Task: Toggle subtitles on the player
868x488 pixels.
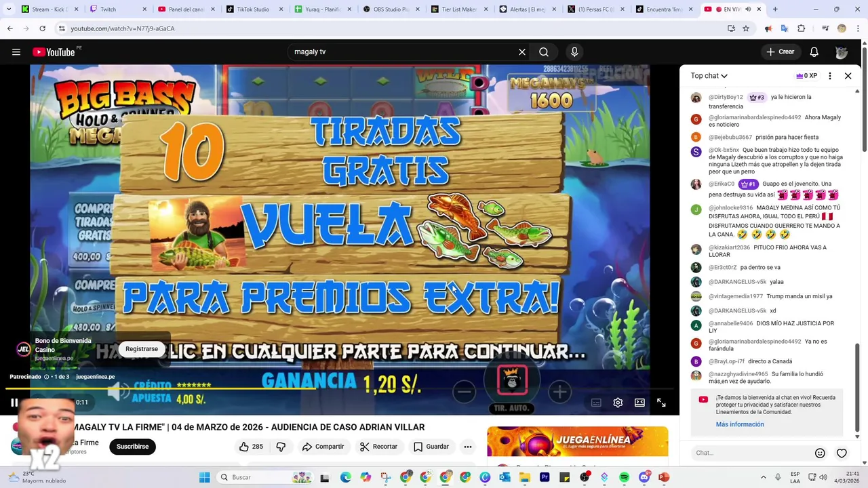Action: pyautogui.click(x=596, y=403)
